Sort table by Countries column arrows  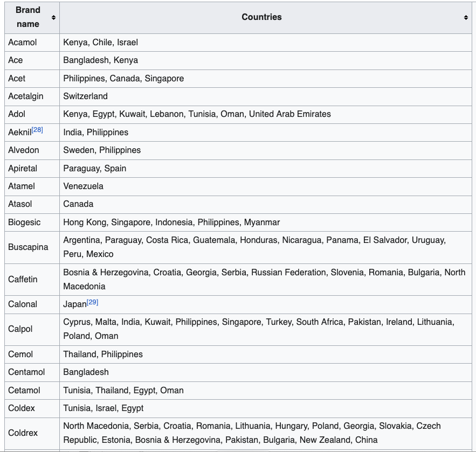coord(466,18)
